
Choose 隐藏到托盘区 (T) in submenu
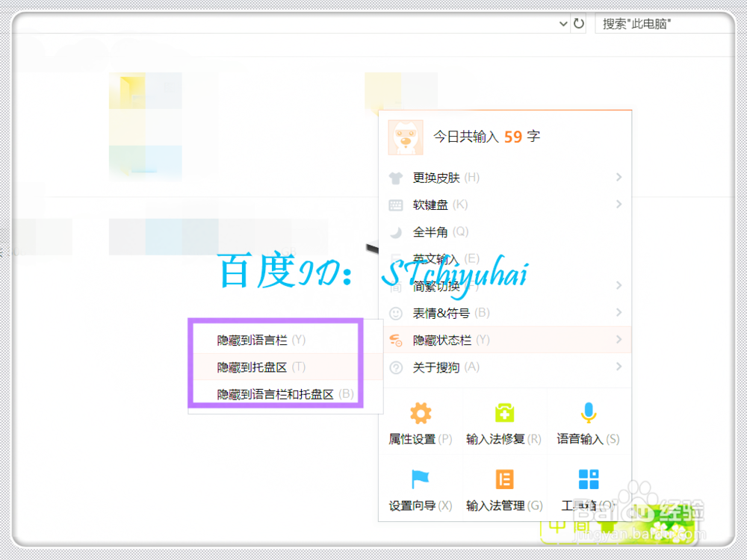coord(285,367)
